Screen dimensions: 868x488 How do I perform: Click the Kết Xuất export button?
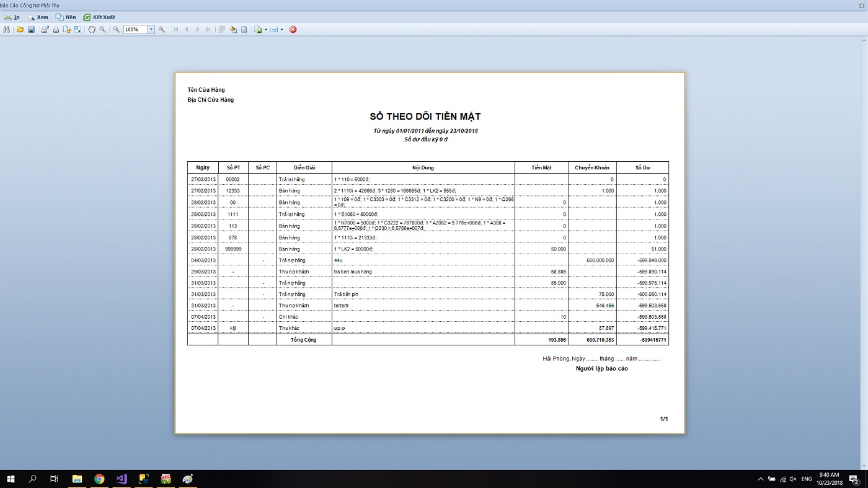click(99, 17)
